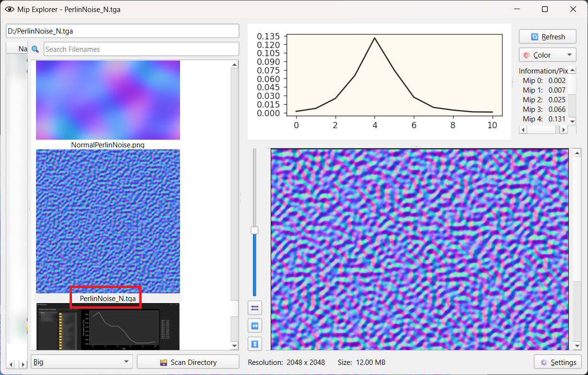The width and height of the screenshot is (588, 375).
Task: Click the file path field D:/PerlinNoise_N.tga
Action: tap(122, 31)
